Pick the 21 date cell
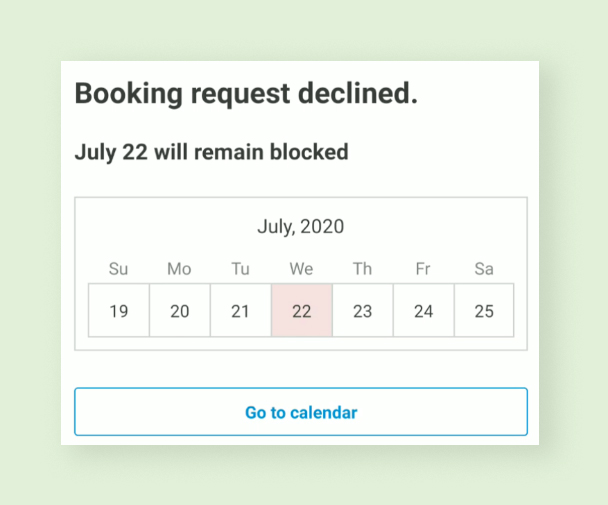 (240, 311)
